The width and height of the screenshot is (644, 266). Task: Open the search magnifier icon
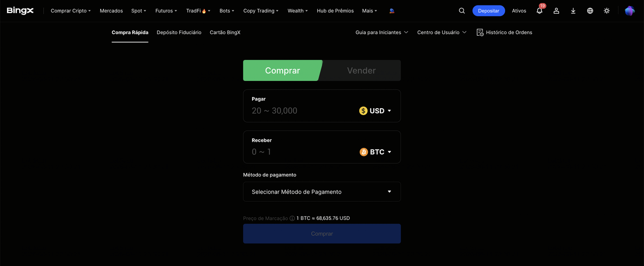[x=462, y=11]
